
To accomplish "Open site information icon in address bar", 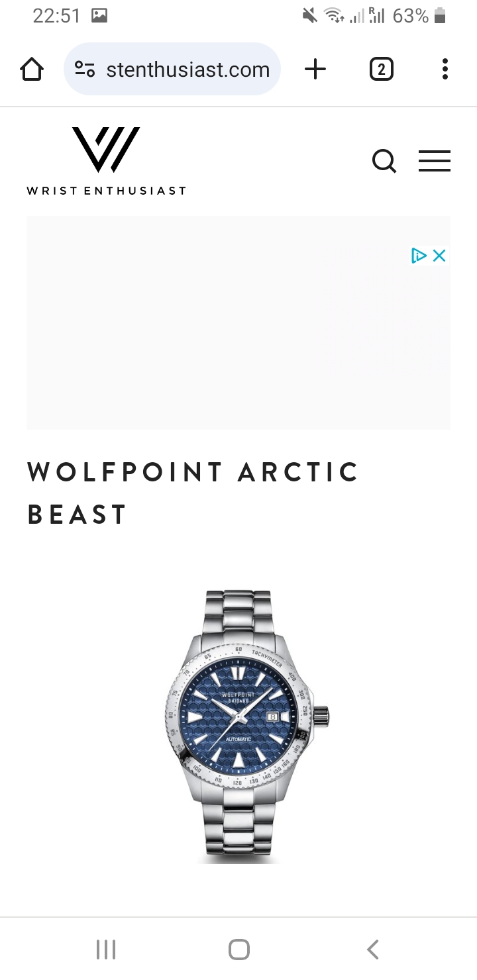I will [85, 69].
